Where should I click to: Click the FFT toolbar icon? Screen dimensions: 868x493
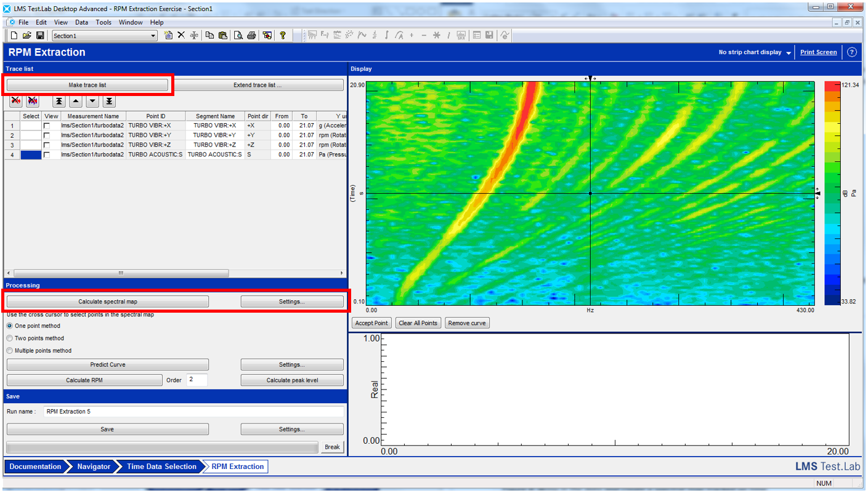[312, 36]
